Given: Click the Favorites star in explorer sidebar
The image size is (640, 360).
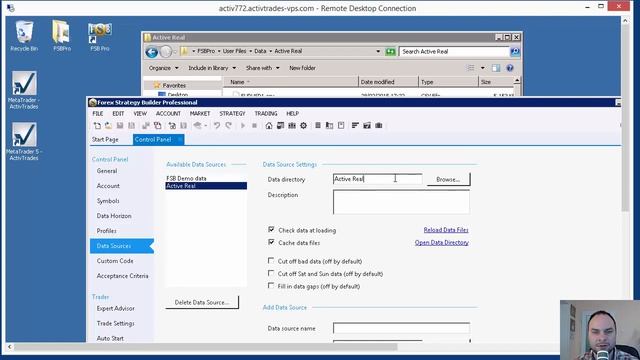Looking at the screenshot, I should coord(157,85).
